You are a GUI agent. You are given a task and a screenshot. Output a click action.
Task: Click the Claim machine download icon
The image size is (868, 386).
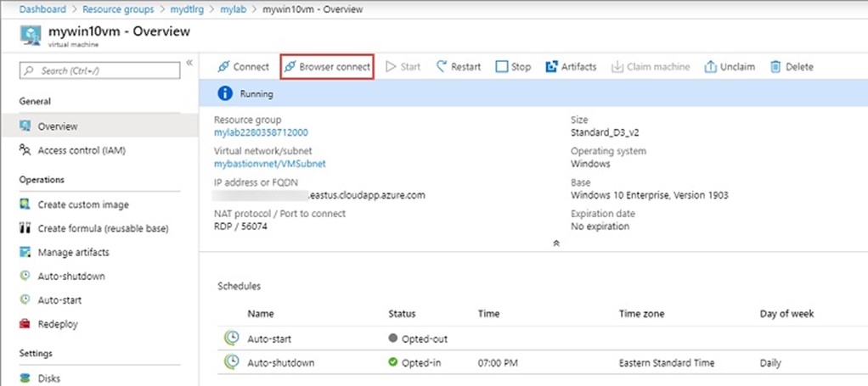617,67
